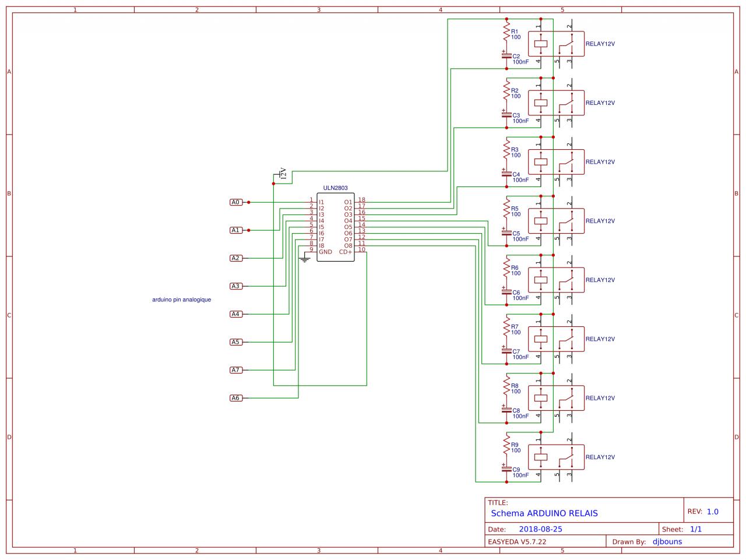Click the title "Schema ARDUINO RELAIS"
The width and height of the screenshot is (746, 560).
coord(544,513)
